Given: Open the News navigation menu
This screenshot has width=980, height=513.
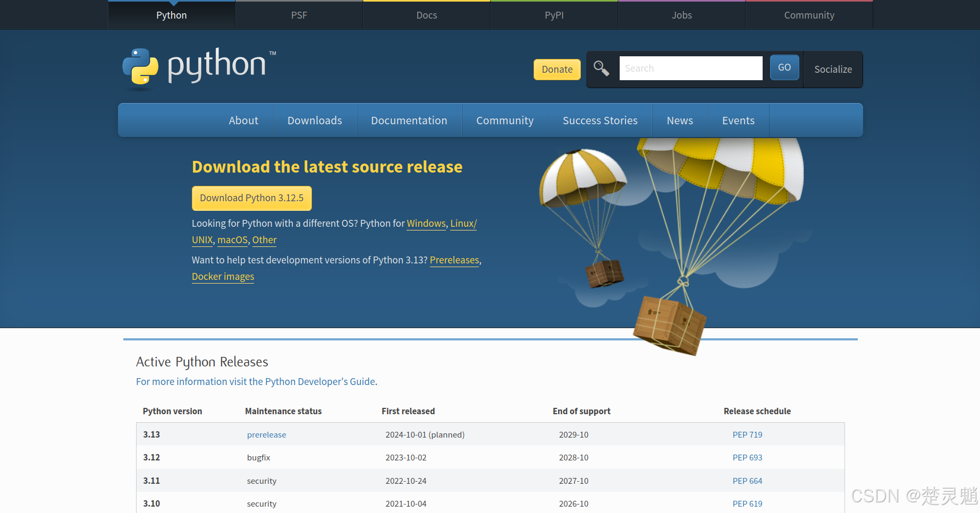Looking at the screenshot, I should pos(680,121).
